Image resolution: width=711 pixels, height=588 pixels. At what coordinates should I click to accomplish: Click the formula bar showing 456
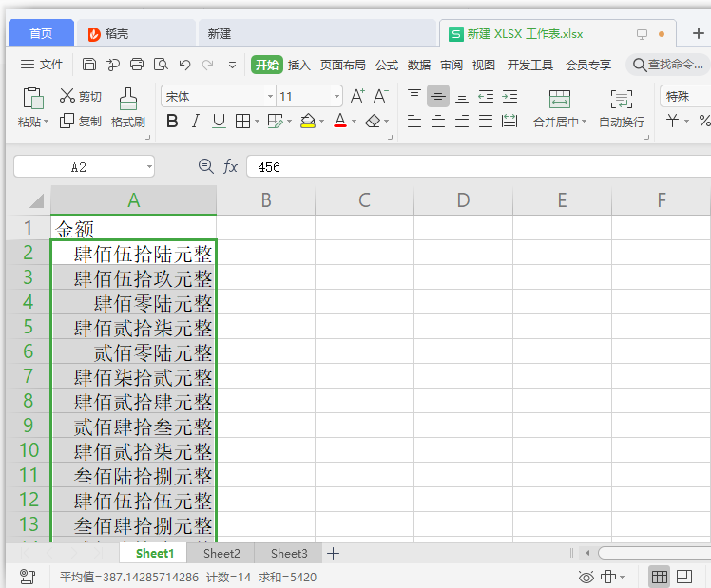pos(478,166)
